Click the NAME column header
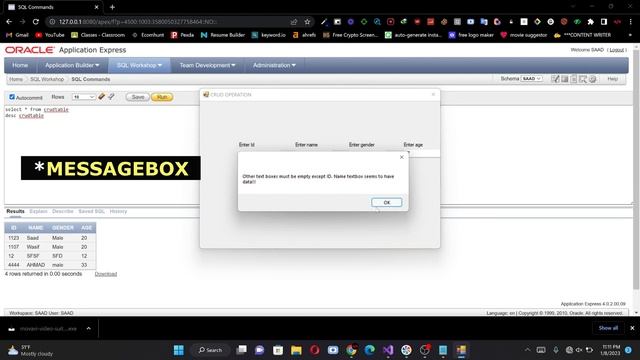 click(36, 228)
